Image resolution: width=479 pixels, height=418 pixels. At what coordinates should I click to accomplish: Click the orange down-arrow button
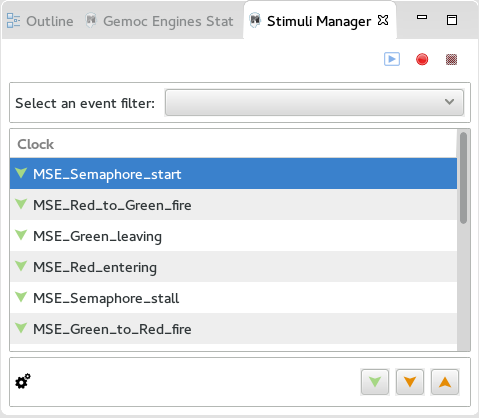(x=410, y=382)
